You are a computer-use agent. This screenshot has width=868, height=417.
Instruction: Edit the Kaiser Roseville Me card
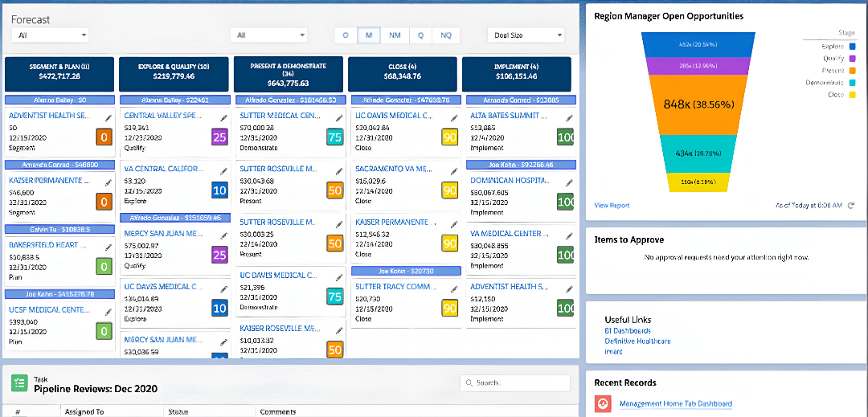(338, 329)
